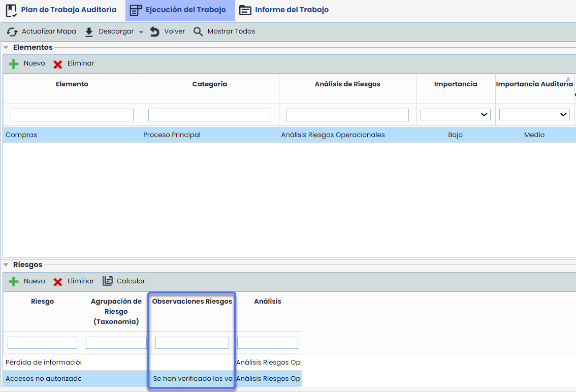Image resolution: width=576 pixels, height=392 pixels.
Task: Click green plus Nuevo in Elementos
Action: pos(14,64)
